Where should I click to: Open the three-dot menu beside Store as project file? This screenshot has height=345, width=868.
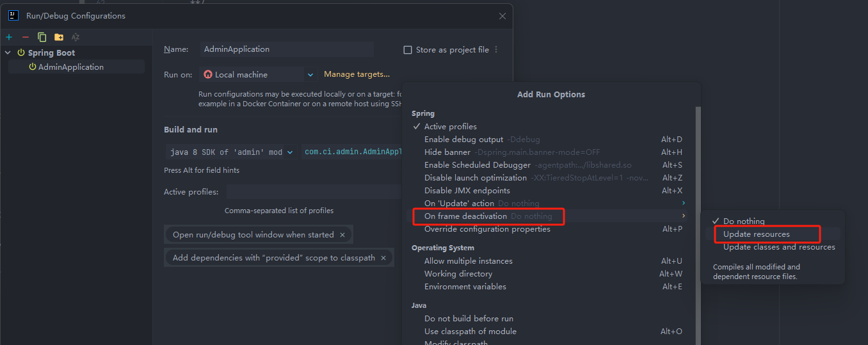click(x=496, y=50)
